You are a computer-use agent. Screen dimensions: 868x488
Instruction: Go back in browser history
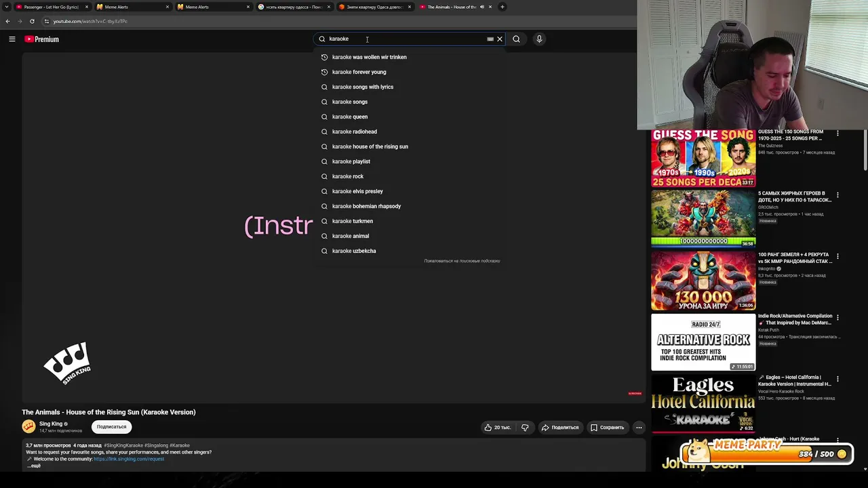(x=7, y=21)
